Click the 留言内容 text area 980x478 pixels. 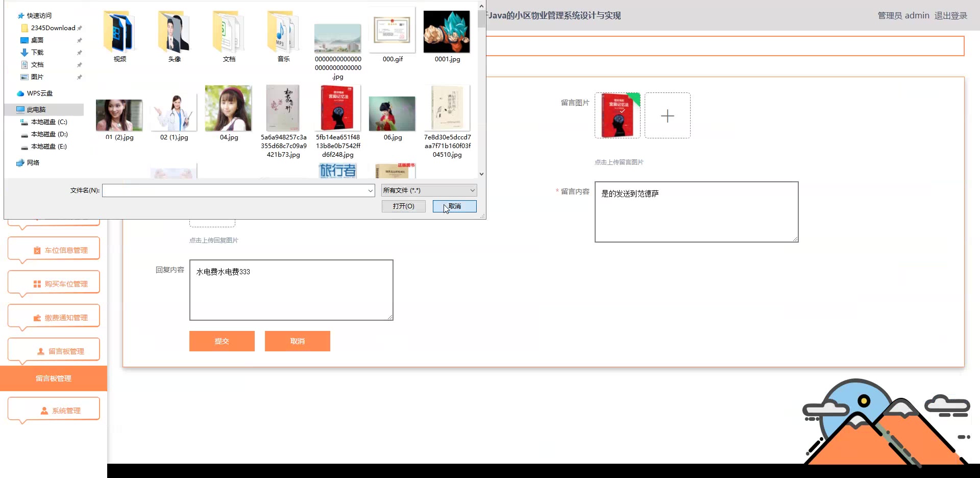click(x=696, y=212)
